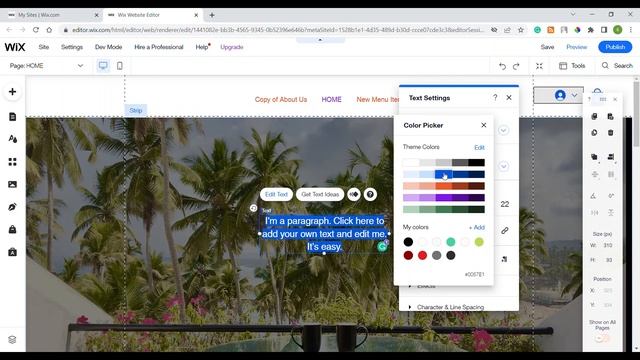Image resolution: width=640 pixels, height=360 pixels.
Task: Click + Add next to My colors
Action: click(x=477, y=227)
